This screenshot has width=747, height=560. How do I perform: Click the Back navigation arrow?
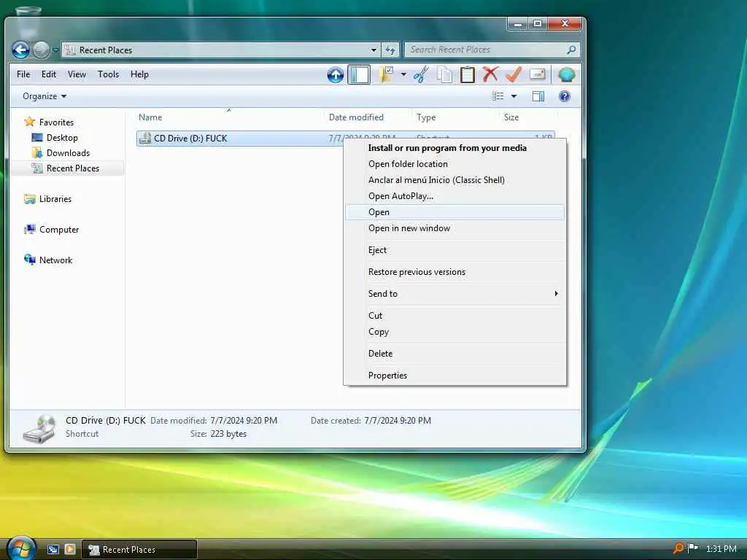(x=20, y=50)
